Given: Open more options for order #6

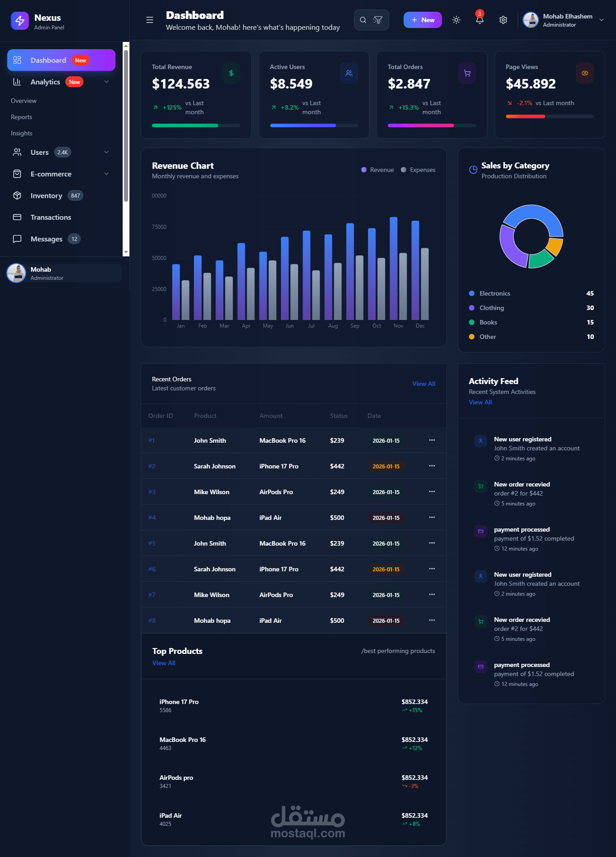Looking at the screenshot, I should point(432,569).
